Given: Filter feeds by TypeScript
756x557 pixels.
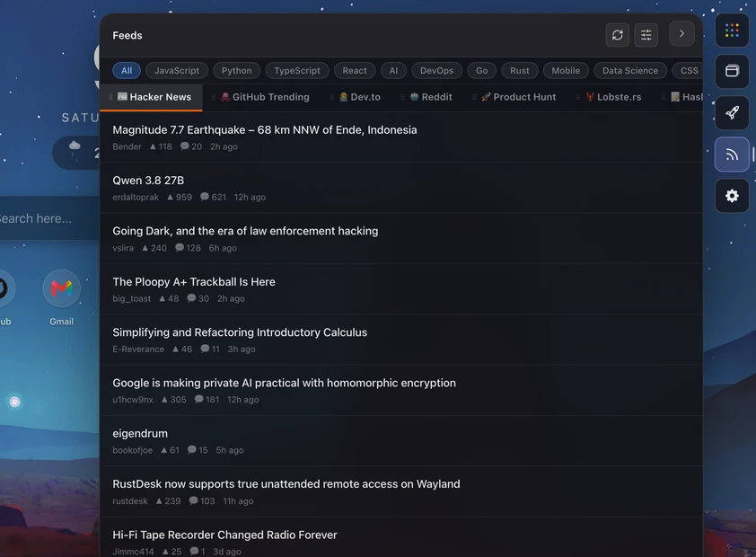Looking at the screenshot, I should coord(297,70).
